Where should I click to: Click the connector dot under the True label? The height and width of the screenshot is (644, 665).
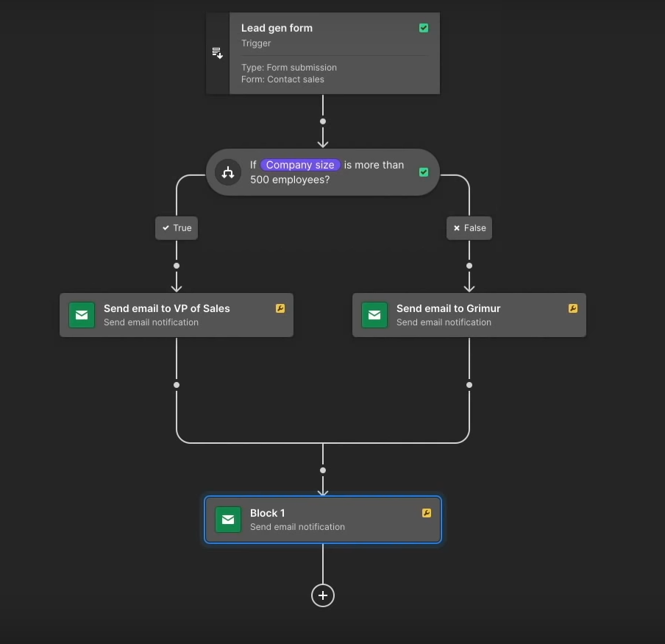tap(177, 266)
